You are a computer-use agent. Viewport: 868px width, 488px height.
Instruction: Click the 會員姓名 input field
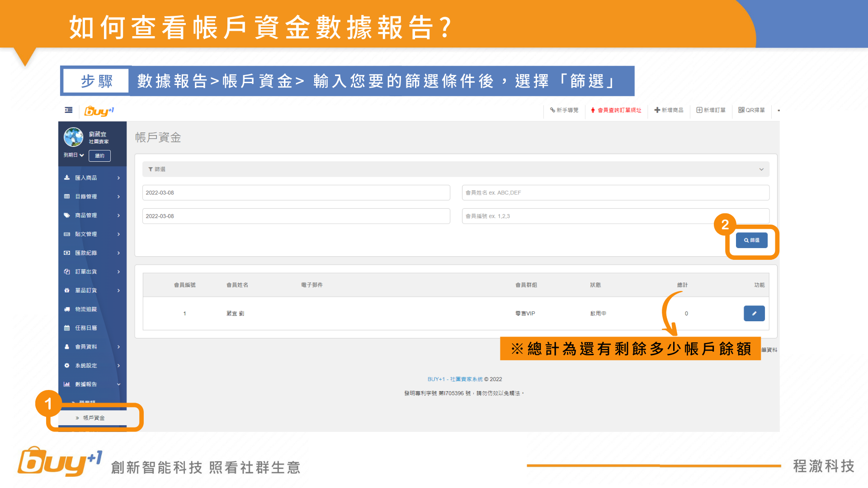[x=615, y=192]
